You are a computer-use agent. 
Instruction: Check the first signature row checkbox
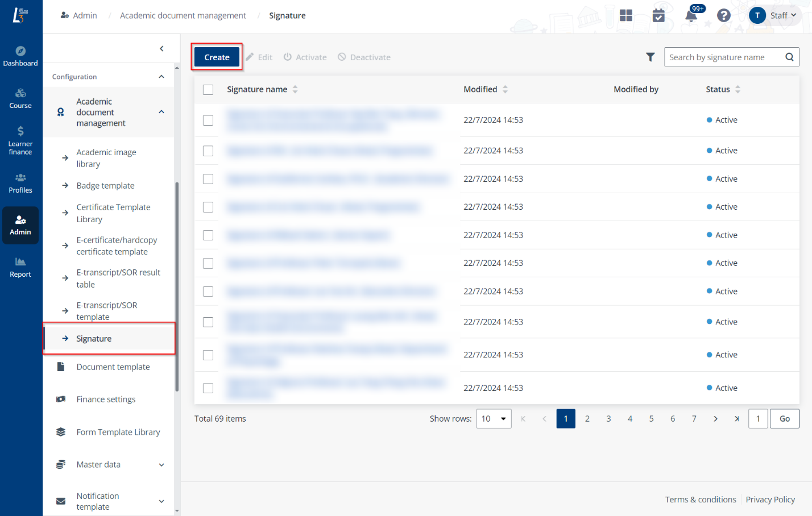[208, 120]
